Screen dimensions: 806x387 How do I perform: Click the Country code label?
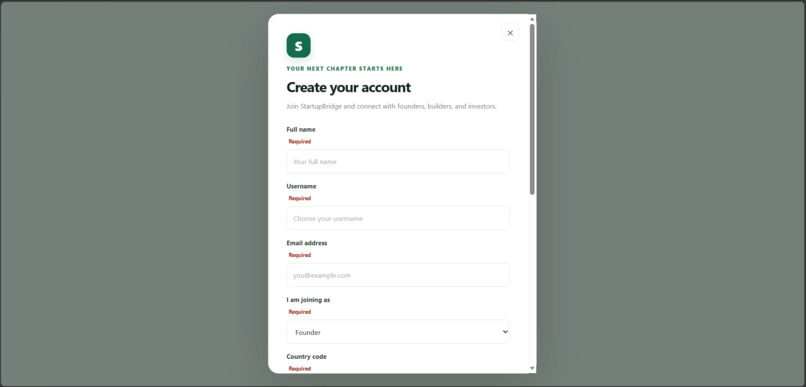(306, 357)
